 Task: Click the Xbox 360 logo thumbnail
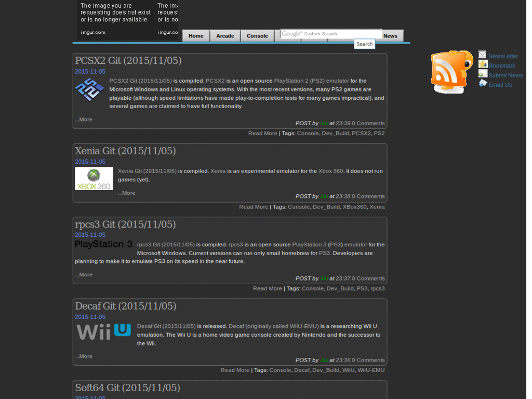coord(94,179)
